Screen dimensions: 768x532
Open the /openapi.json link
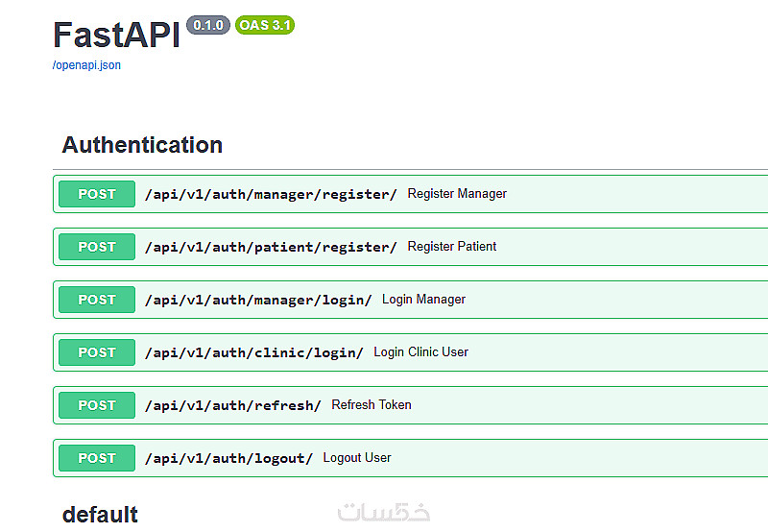point(86,65)
